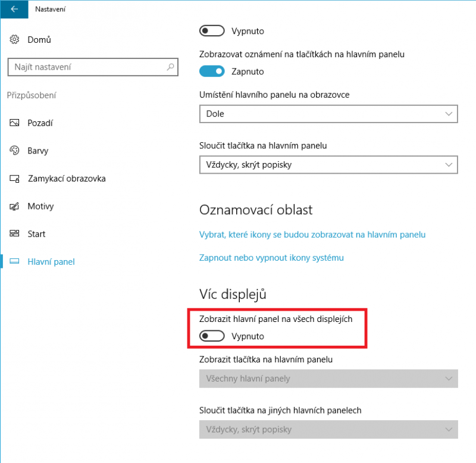Open link to select taskbar icons
476x463 pixels.
tap(312, 234)
